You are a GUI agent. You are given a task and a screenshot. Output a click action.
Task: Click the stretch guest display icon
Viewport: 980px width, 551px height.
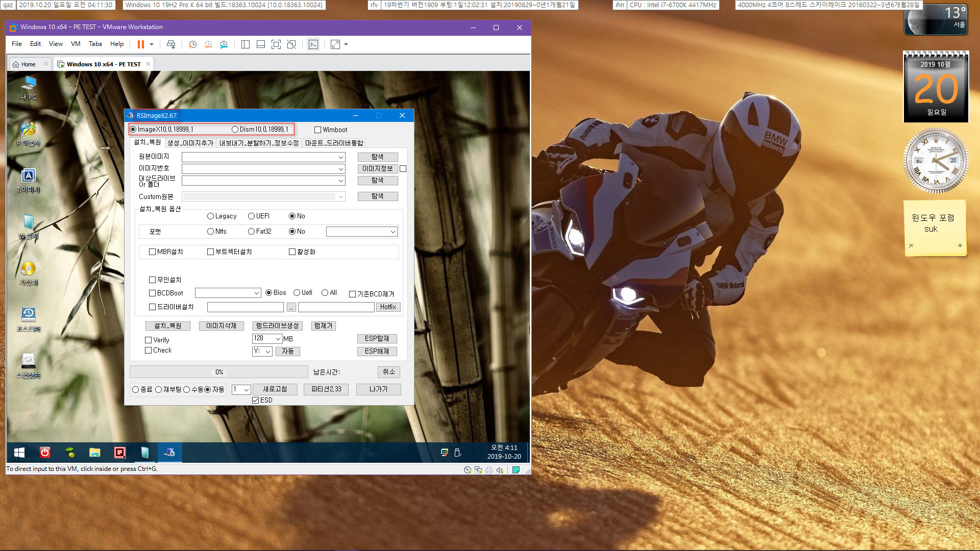(335, 44)
